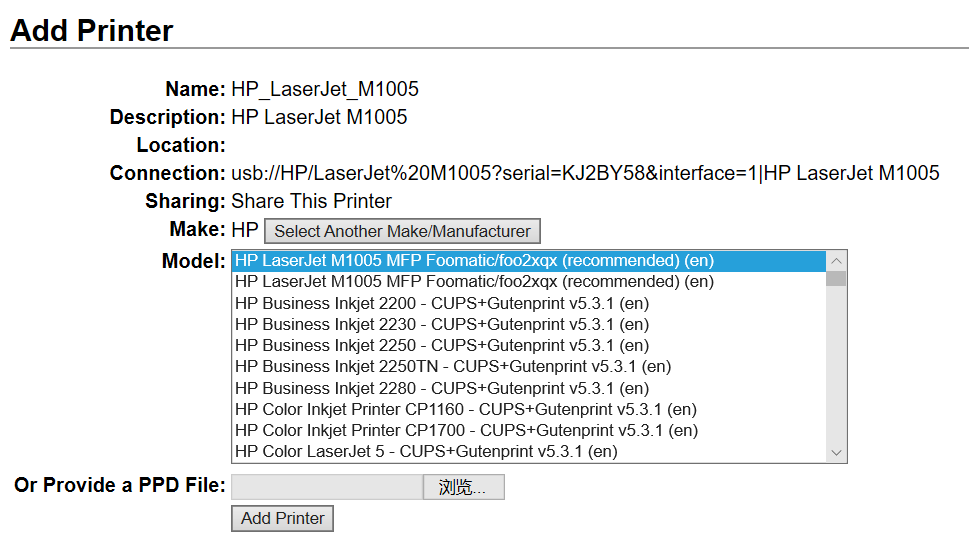Select the second HP LaserJet M1005 MFP foo2xqx entry

tap(529, 282)
